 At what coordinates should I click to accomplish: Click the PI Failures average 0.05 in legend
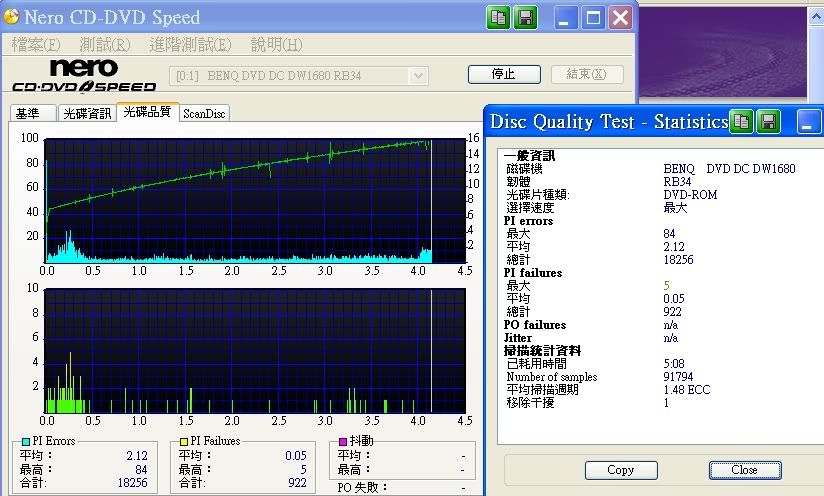pos(296,456)
